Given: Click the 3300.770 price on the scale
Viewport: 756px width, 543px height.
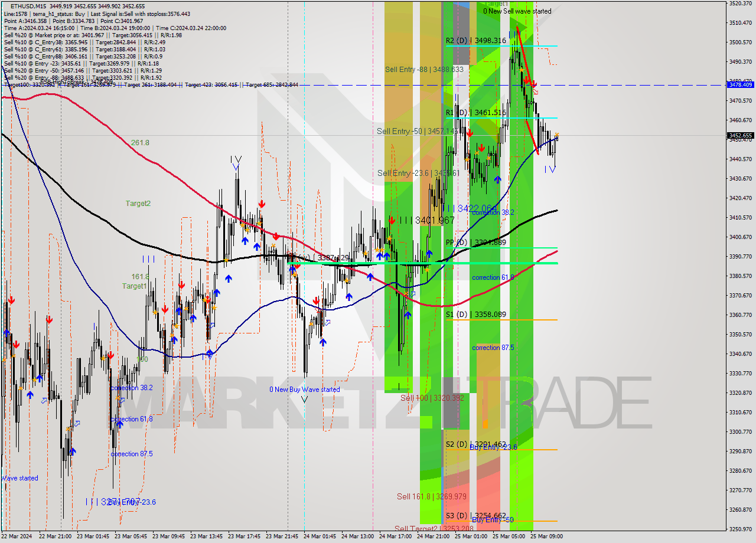Looking at the screenshot, I should pos(741,431).
